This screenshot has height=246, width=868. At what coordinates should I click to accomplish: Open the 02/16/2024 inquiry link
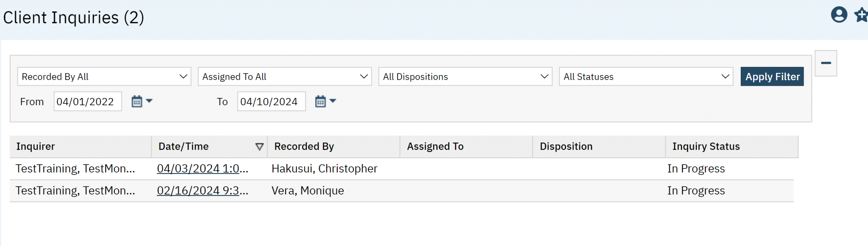tap(203, 190)
